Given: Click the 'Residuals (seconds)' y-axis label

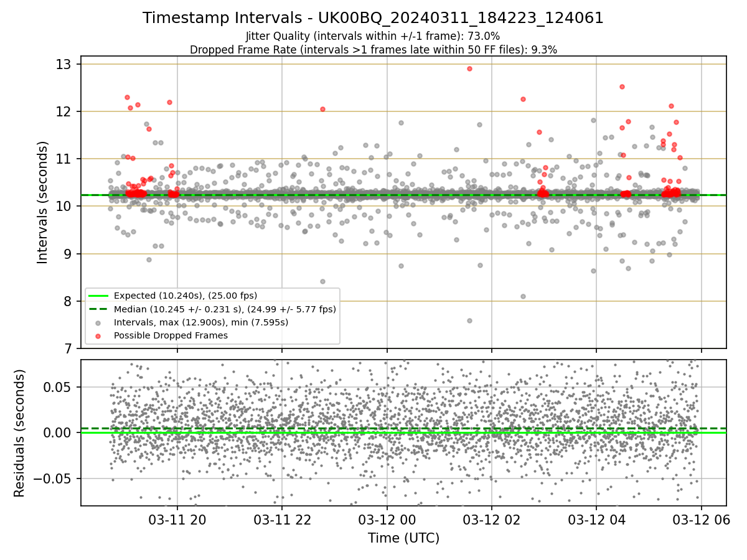Looking at the screenshot, I should [19, 433].
